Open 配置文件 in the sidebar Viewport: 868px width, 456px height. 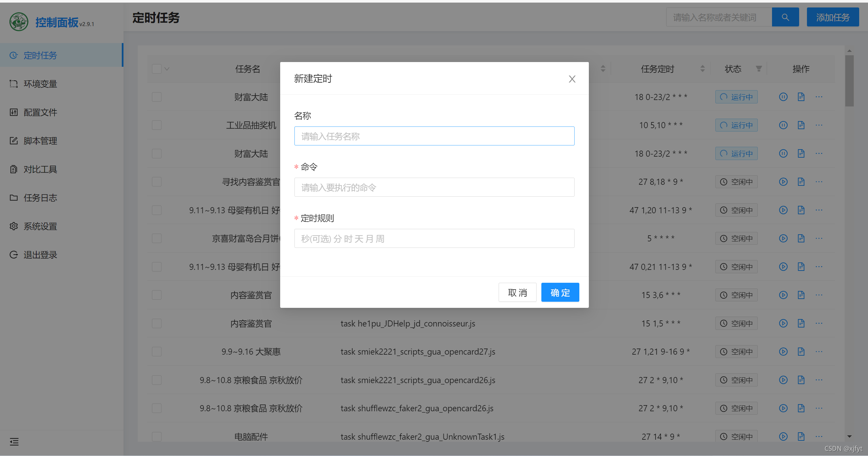(x=61, y=112)
